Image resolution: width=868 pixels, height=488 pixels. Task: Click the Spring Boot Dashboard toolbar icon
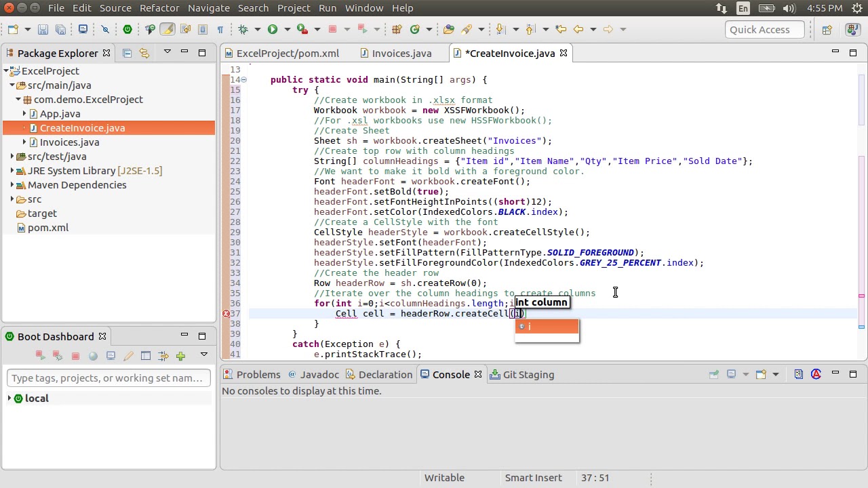127,29
